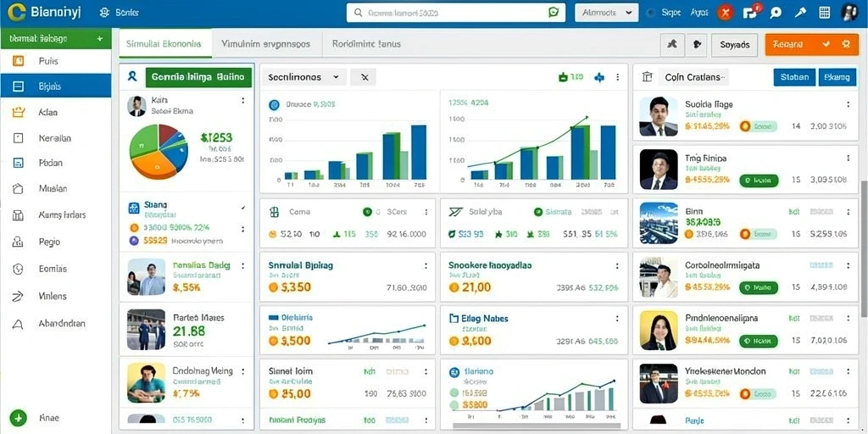Click the magnifier icon in search bar
868x434 pixels.
358,13
